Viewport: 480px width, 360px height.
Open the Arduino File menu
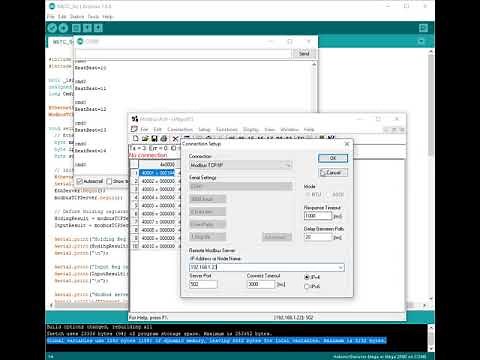[x=51, y=16]
